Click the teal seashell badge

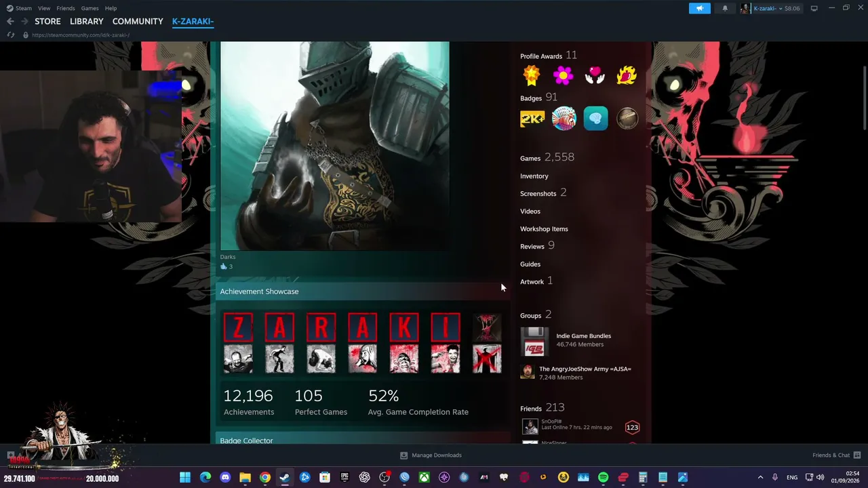[595, 119]
